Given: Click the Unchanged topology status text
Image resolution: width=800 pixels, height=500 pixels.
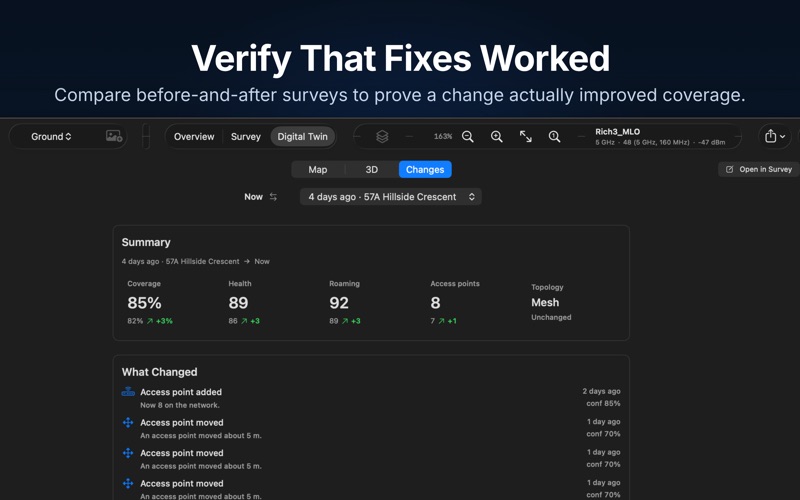Looking at the screenshot, I should pyautogui.click(x=551, y=317).
